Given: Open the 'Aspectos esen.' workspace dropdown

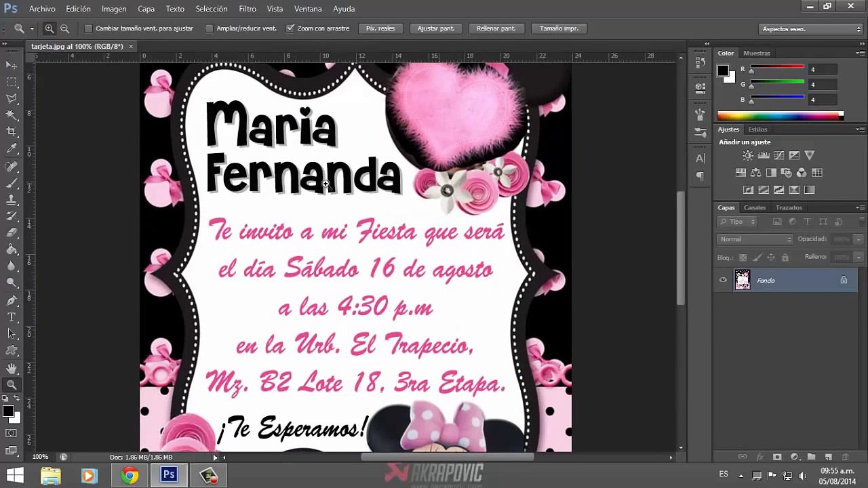Looking at the screenshot, I should pyautogui.click(x=810, y=29).
